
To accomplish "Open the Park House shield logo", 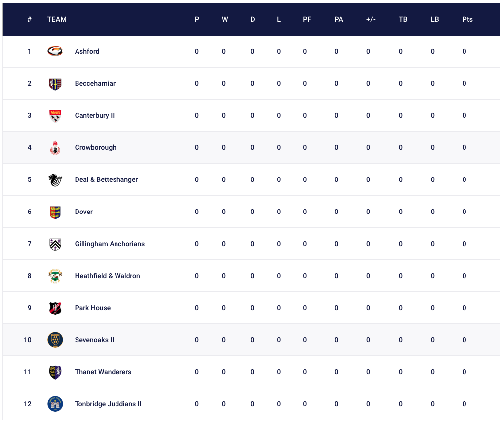I will pos(55,308).
